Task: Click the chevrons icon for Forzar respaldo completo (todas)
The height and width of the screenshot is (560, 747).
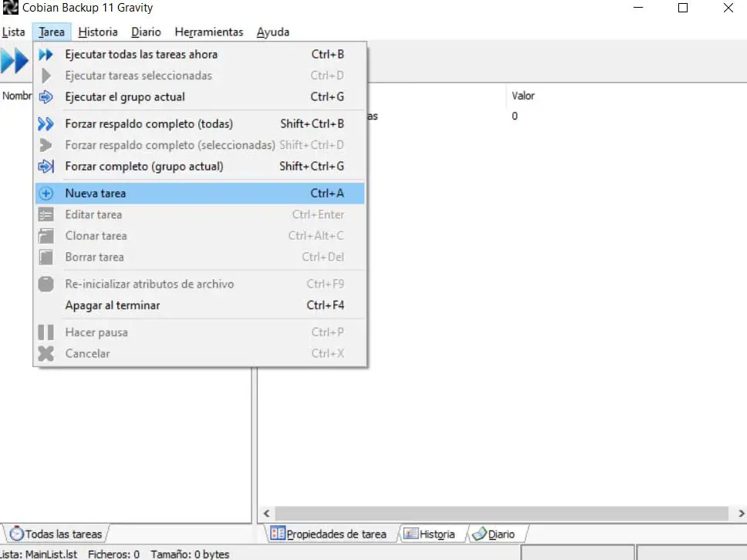Action: click(46, 124)
